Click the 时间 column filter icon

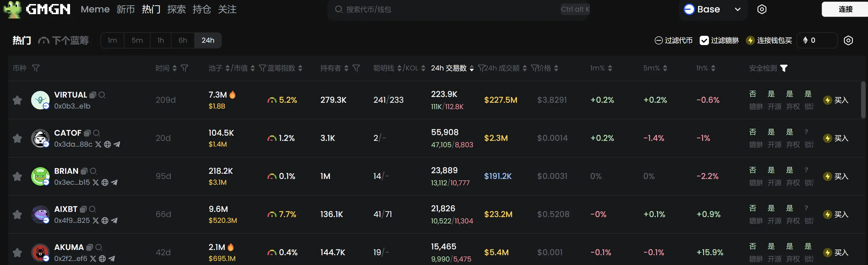(x=184, y=68)
